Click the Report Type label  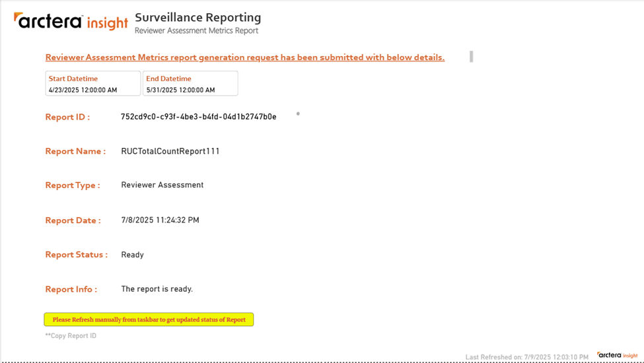coord(73,185)
